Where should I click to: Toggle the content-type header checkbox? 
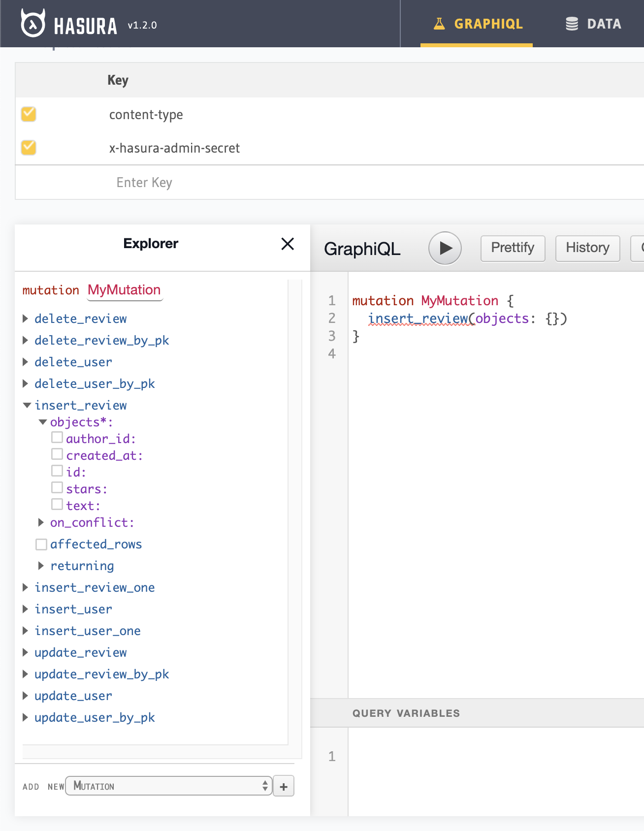coord(29,114)
